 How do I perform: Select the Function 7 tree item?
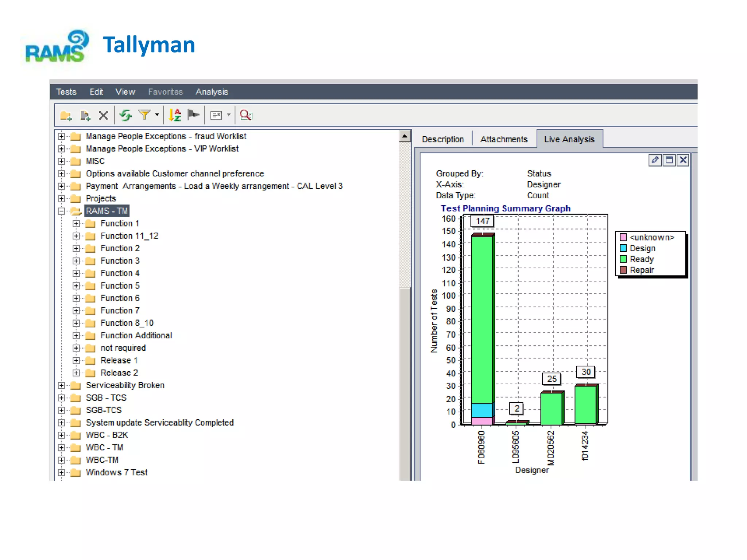(120, 311)
